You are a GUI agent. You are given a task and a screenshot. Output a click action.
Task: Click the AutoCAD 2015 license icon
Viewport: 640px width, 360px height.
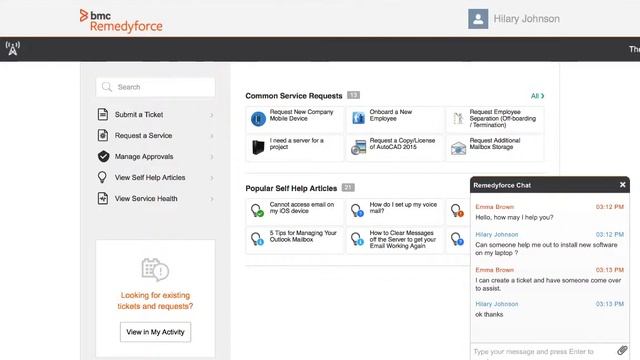[x=358, y=147]
